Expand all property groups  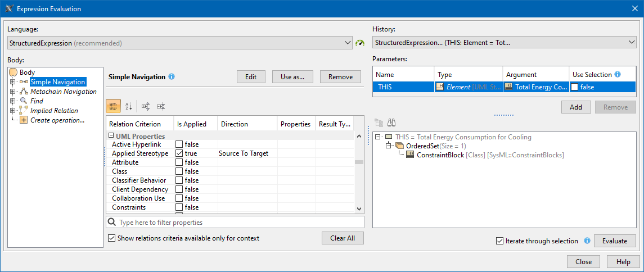click(x=146, y=106)
